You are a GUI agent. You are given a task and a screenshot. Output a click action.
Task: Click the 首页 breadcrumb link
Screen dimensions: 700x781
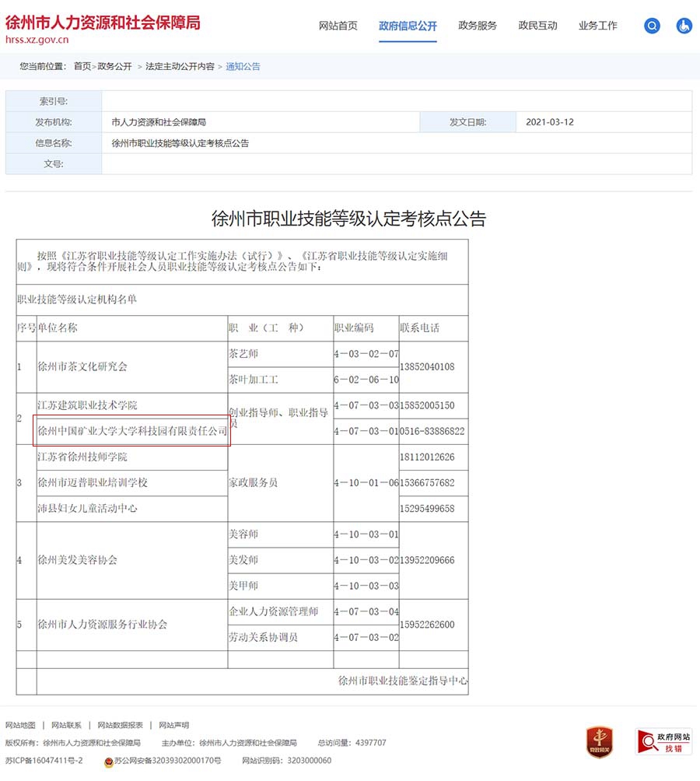point(82,67)
